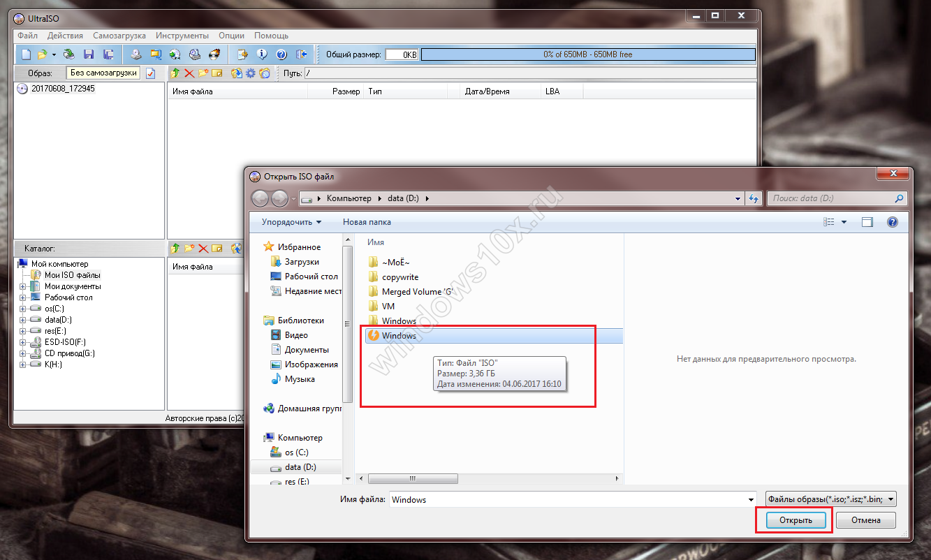Click the folder list view icon before Путь
The height and width of the screenshot is (560, 931).
pyautogui.click(x=265, y=73)
